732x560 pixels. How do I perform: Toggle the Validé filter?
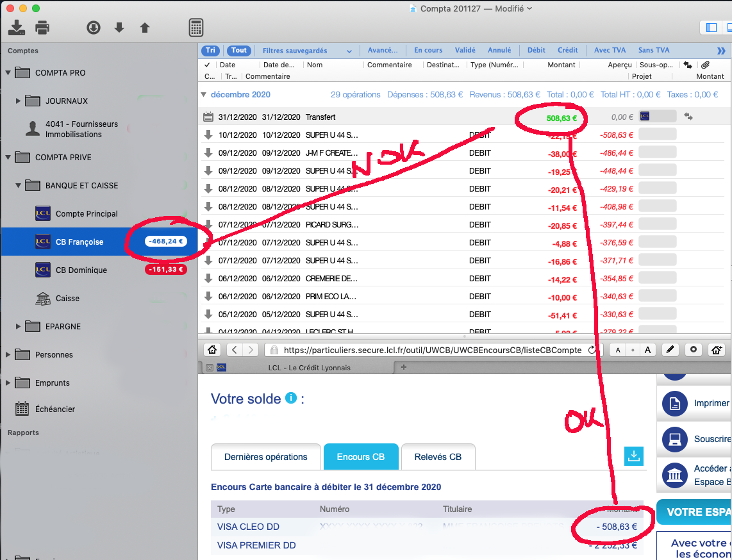(x=465, y=50)
